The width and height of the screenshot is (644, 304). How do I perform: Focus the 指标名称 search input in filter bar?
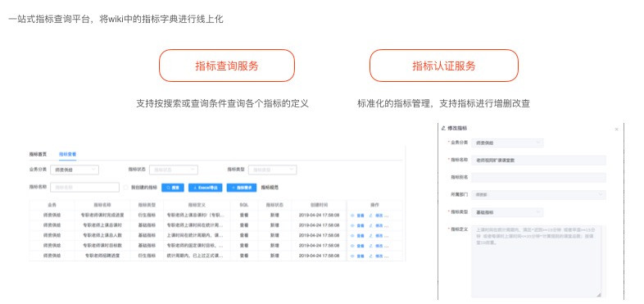coord(84,188)
